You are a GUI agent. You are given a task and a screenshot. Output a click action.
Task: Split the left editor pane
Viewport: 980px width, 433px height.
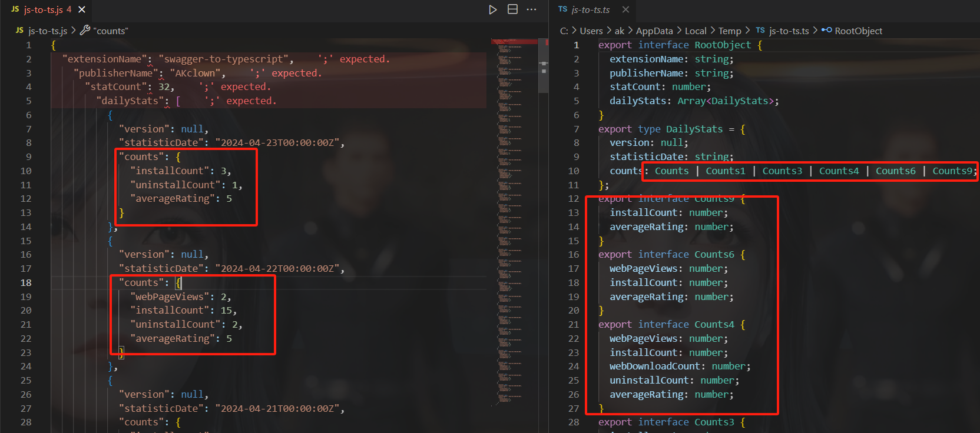pos(513,9)
